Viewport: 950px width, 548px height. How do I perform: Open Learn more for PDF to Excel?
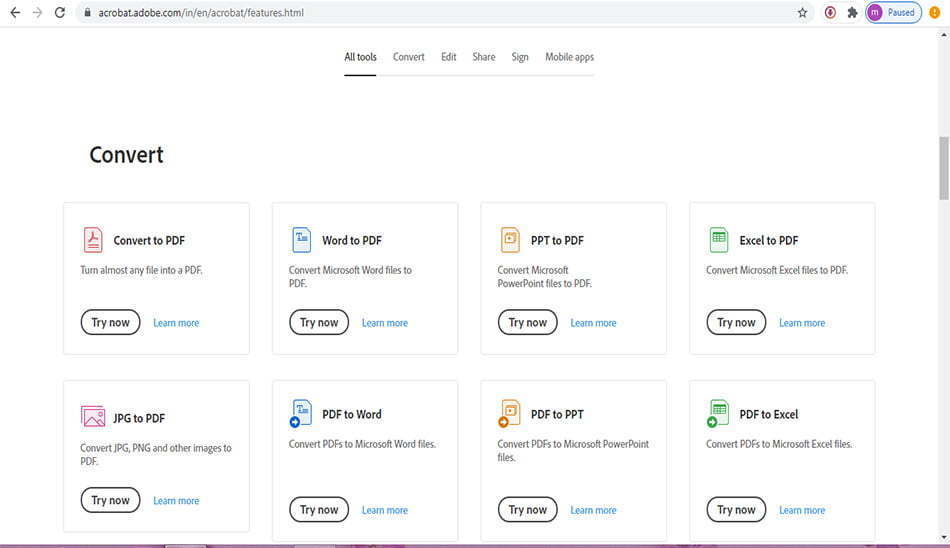(802, 510)
